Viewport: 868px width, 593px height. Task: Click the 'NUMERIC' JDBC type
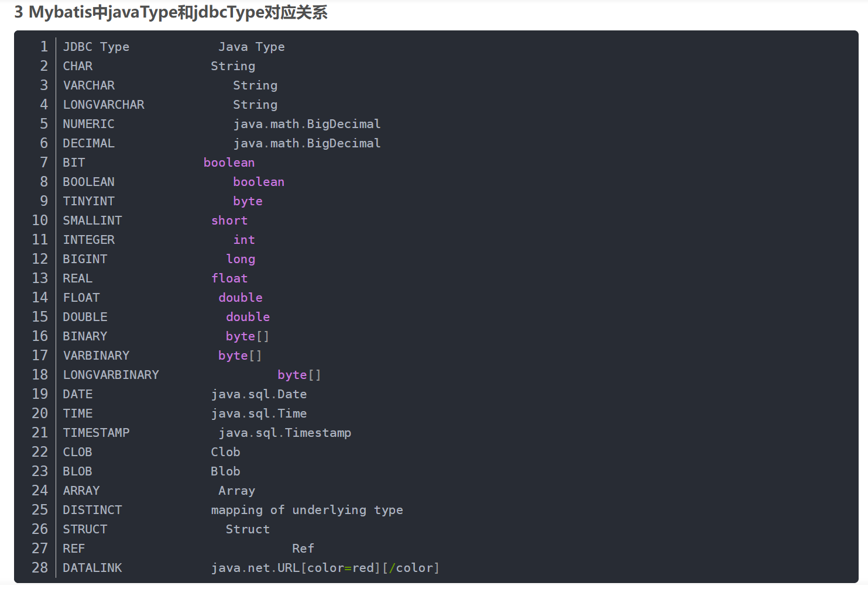tap(89, 124)
